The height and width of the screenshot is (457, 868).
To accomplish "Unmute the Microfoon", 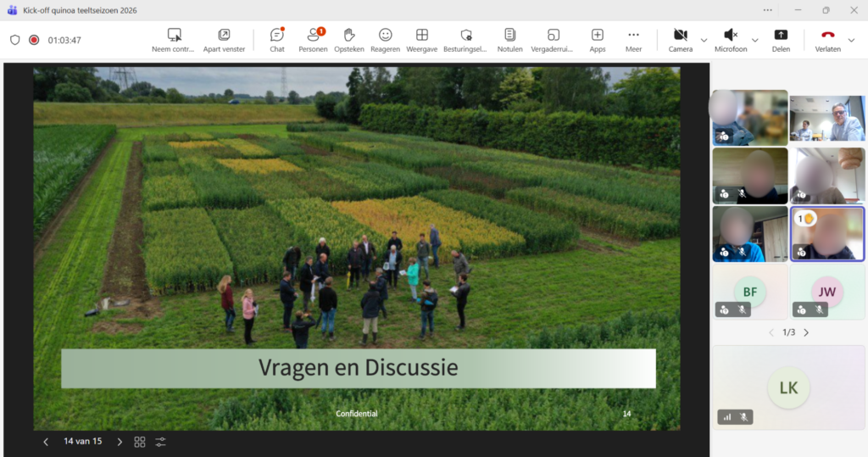I will [x=731, y=41].
